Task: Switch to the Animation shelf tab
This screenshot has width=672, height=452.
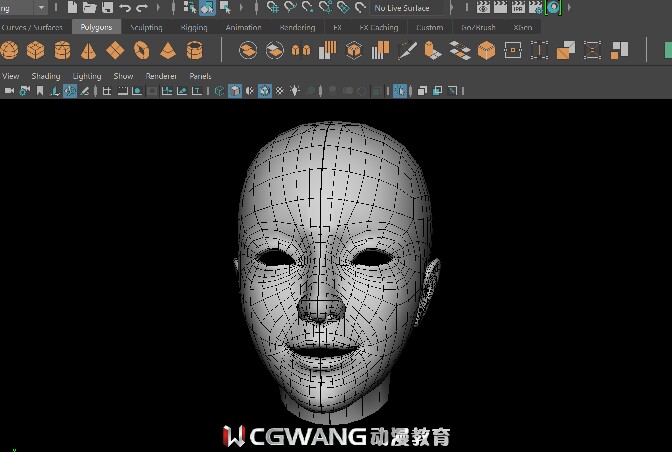Action: pos(243,27)
